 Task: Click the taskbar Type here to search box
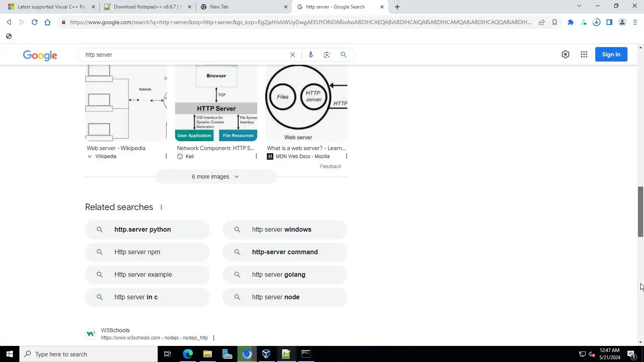click(89, 354)
